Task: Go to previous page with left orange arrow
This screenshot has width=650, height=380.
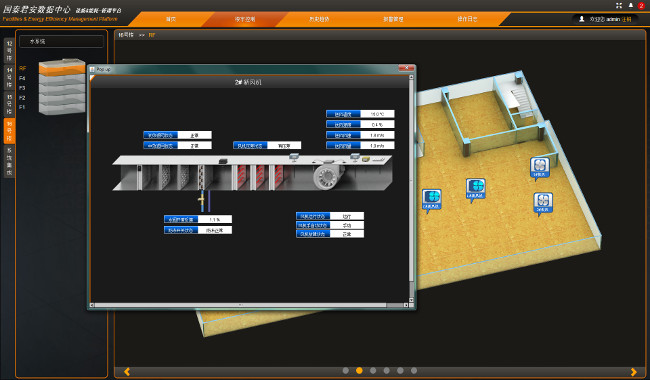Action: [127, 372]
